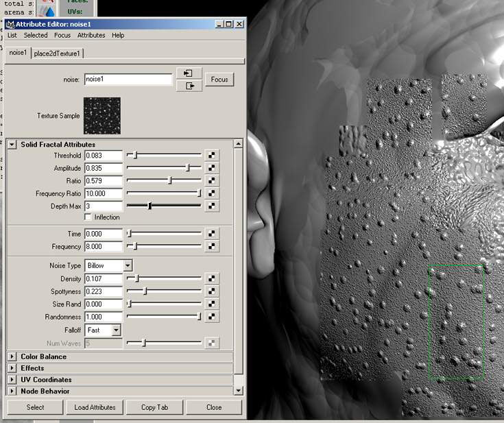
Task: Click the map button next to Spottyness
Action: (212, 291)
